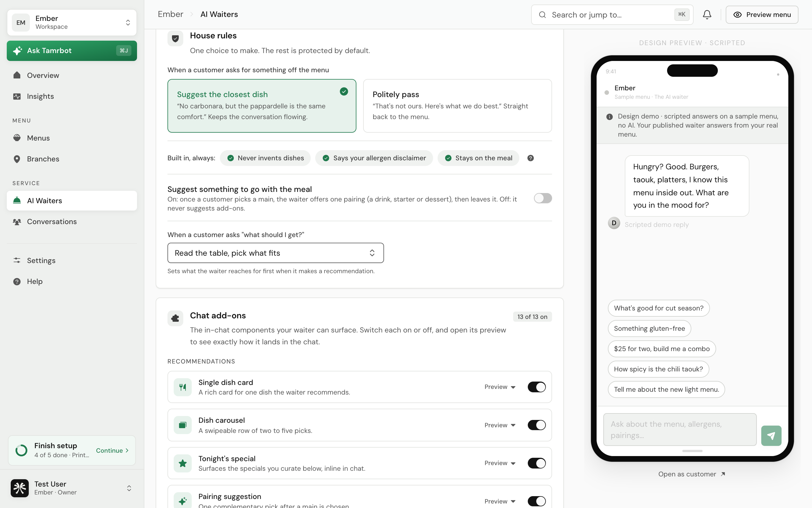Open the recommendation style dropdown
812x508 pixels.
click(x=275, y=253)
